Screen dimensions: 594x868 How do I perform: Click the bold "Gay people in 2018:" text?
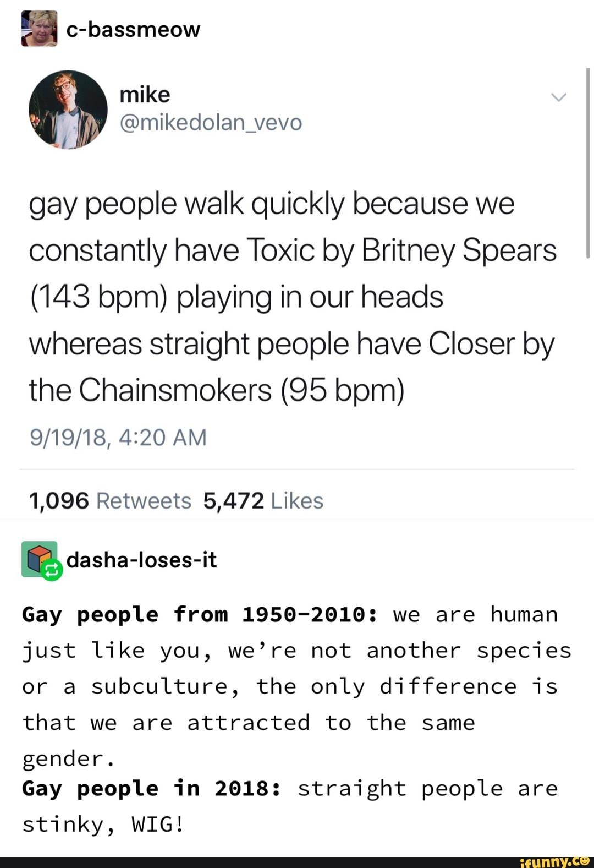tap(152, 788)
